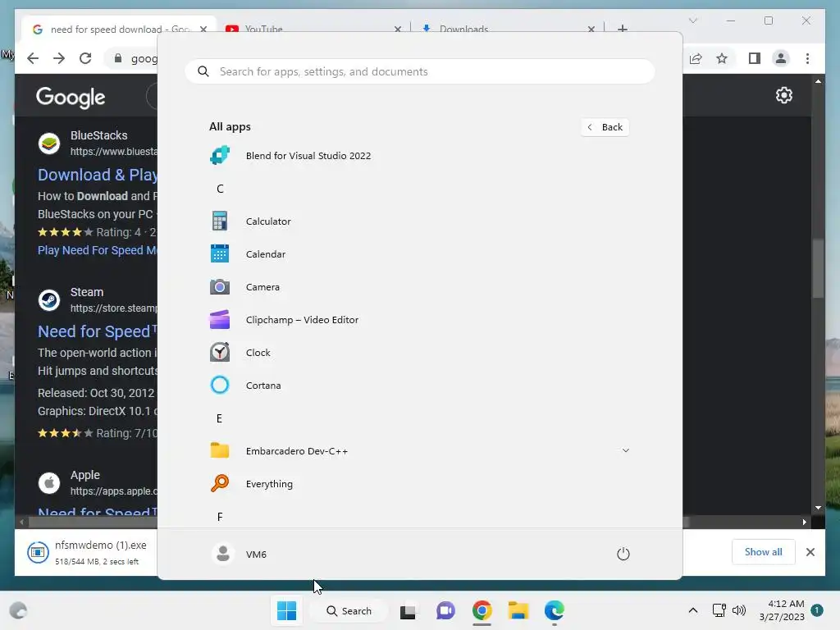Jump to letter F section header
840x630 pixels.
pos(220,517)
